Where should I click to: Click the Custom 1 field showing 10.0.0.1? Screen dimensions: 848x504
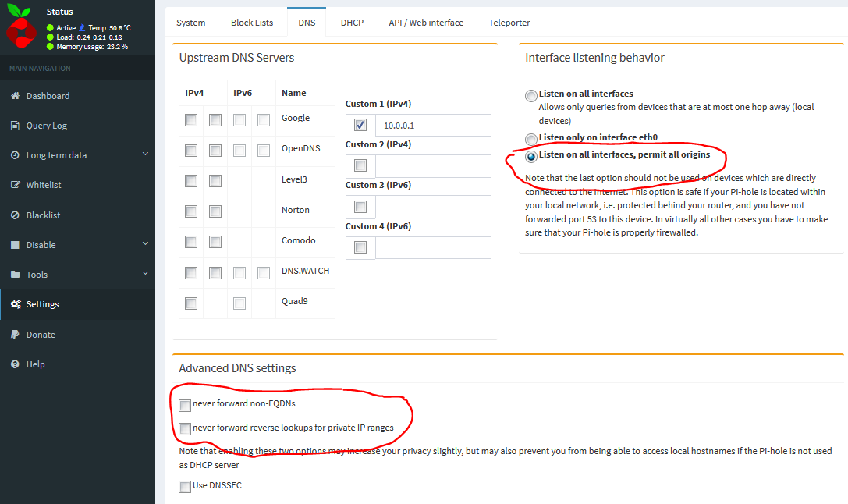(x=433, y=126)
